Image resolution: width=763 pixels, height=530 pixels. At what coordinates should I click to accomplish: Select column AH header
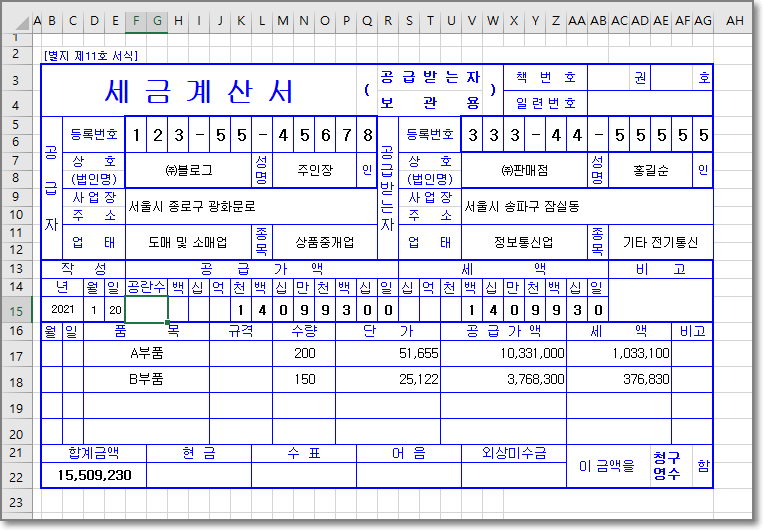pos(734,21)
